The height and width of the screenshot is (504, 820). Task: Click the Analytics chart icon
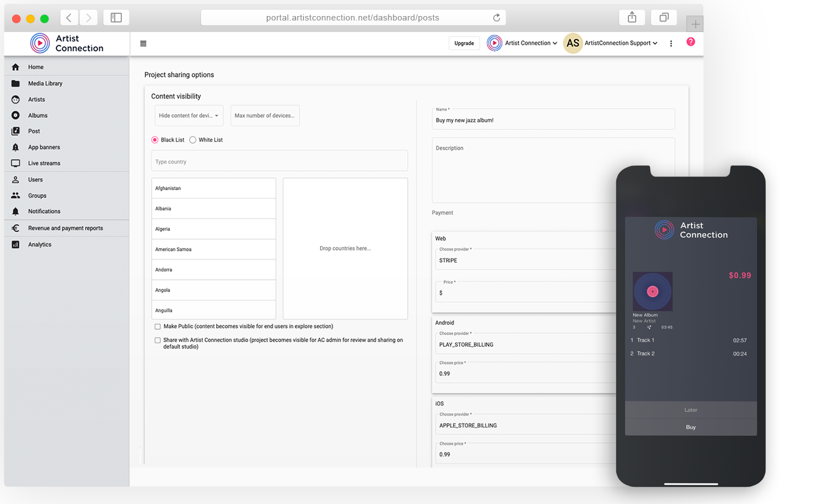click(16, 245)
